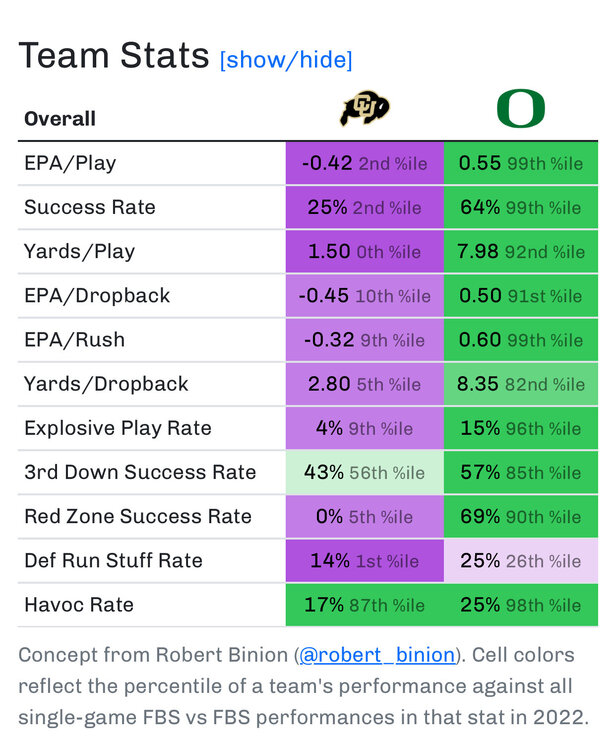Click the Team Stats heading
This screenshot has width=616, height=750.
click(x=114, y=56)
